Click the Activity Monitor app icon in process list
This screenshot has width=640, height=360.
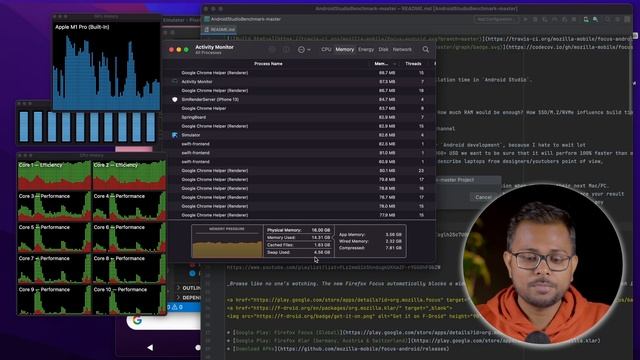pos(175,82)
